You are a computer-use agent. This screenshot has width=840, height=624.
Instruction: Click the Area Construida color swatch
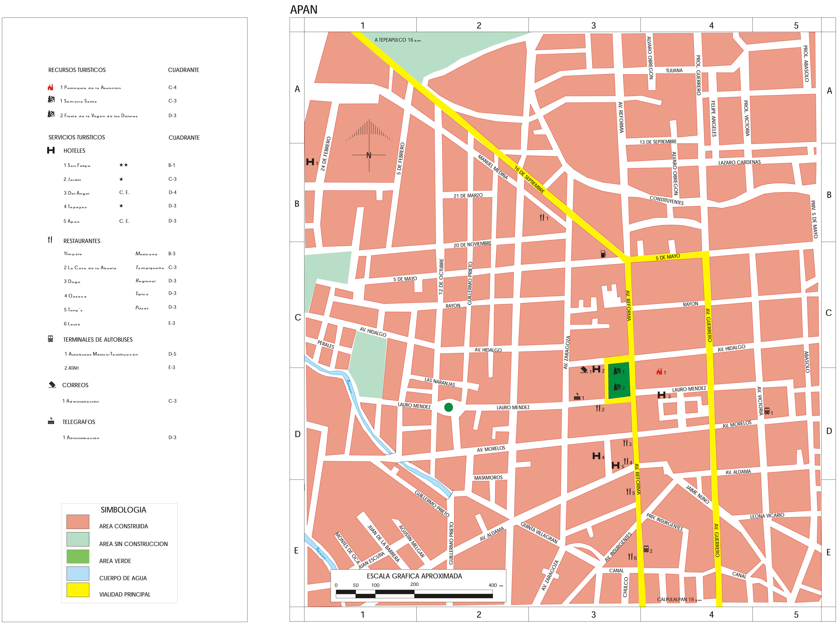[x=78, y=522]
